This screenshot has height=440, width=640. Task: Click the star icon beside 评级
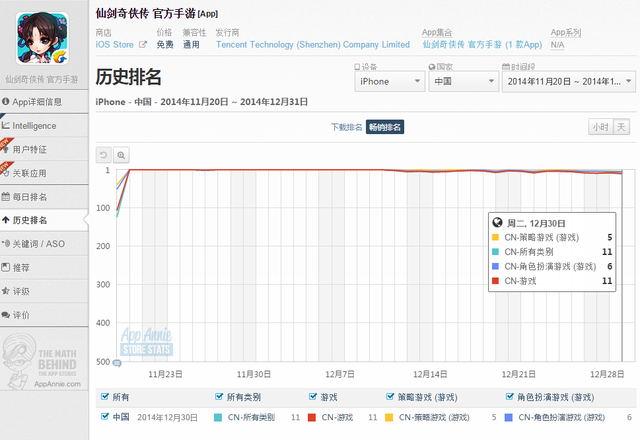click(x=6, y=291)
